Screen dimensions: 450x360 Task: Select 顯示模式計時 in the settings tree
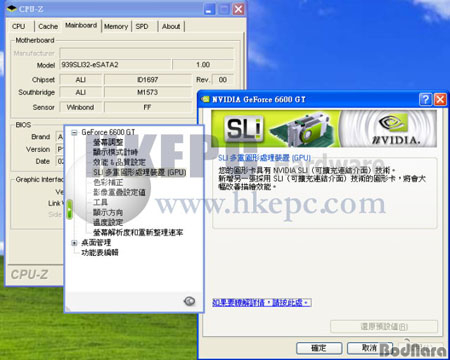pyautogui.click(x=115, y=152)
